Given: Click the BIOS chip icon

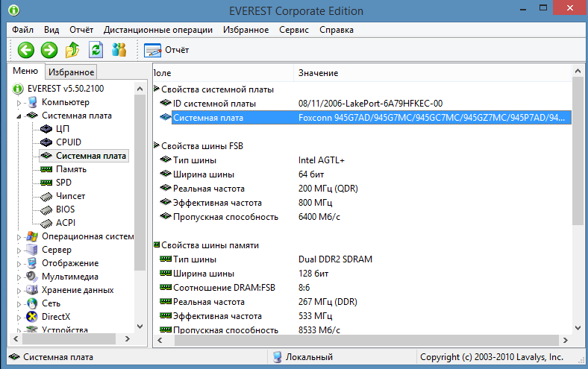Looking at the screenshot, I should click(x=46, y=209).
